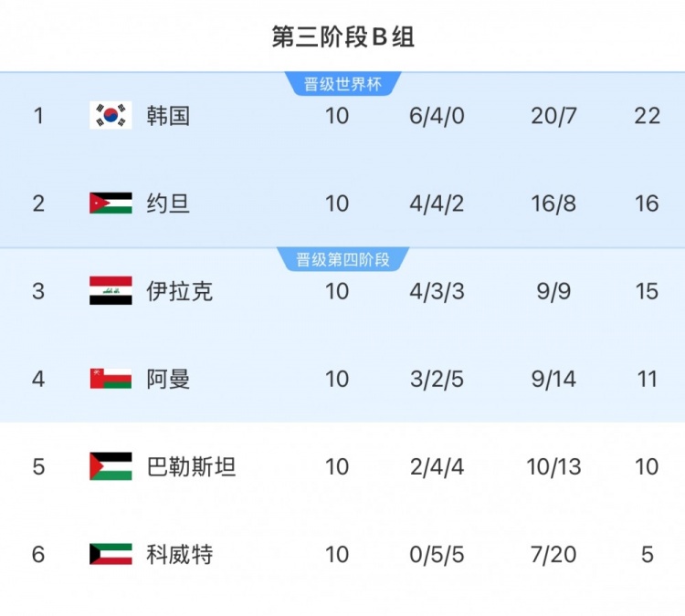Click the 第三阶段B组 title
The width and height of the screenshot is (685, 616).
(x=342, y=37)
